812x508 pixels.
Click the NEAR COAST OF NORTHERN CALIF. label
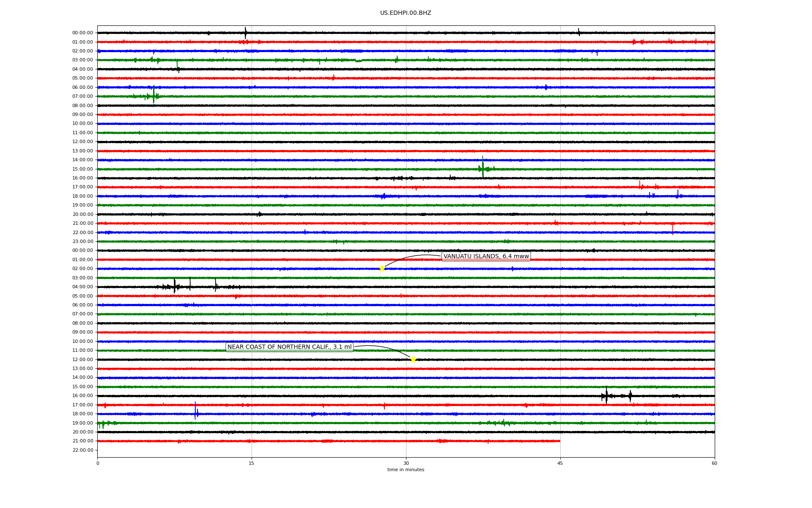(x=289, y=347)
